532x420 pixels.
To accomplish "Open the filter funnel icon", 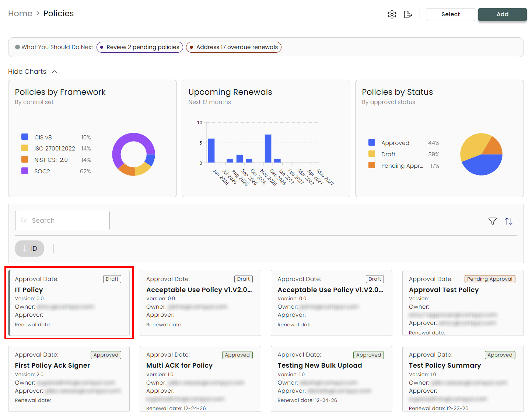I will click(x=493, y=221).
